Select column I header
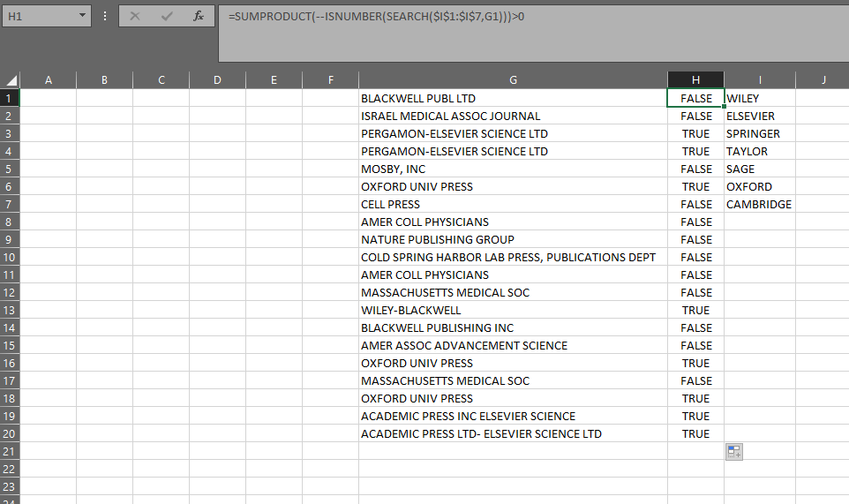Image resolution: width=849 pixels, height=504 pixels. coord(760,80)
